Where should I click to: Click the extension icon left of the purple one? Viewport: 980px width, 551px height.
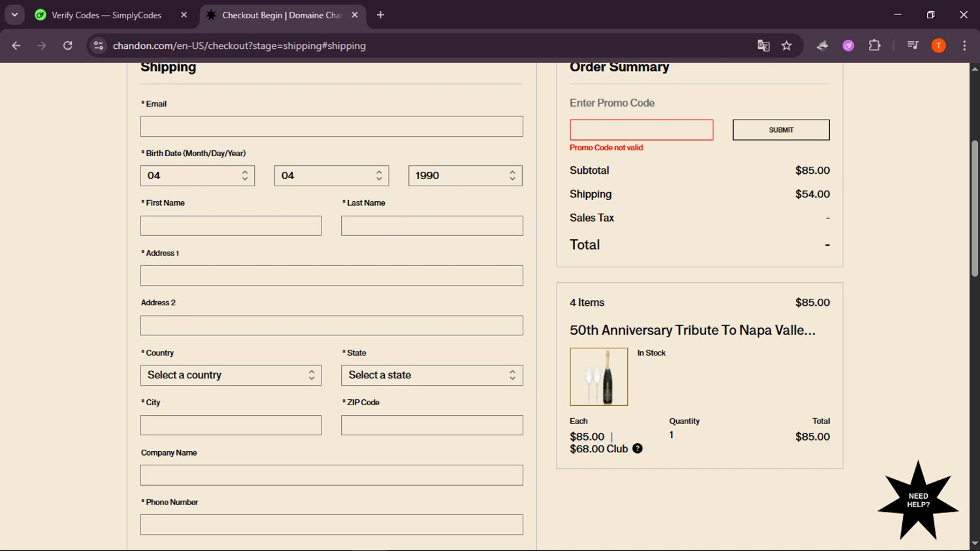pyautogui.click(x=823, y=46)
